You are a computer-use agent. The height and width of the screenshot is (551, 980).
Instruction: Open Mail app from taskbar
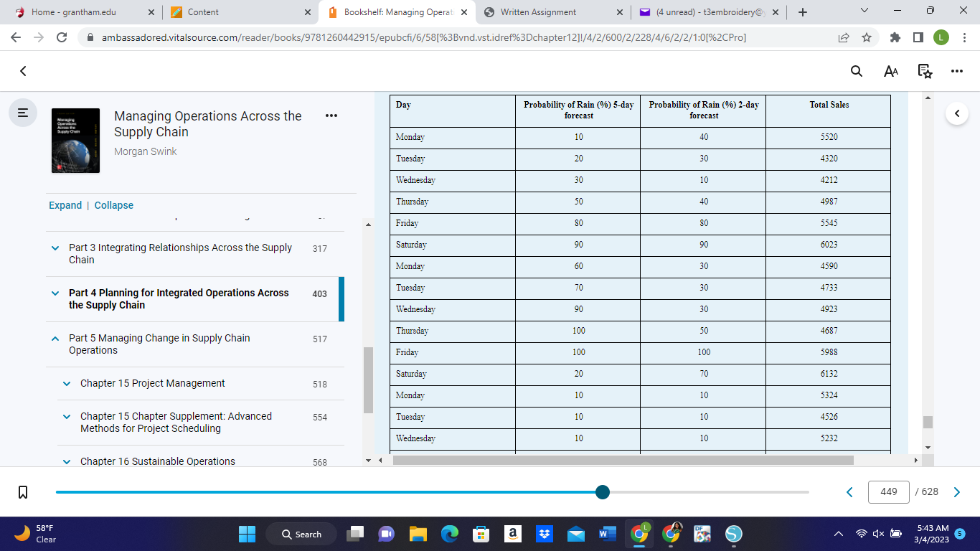pyautogui.click(x=575, y=534)
